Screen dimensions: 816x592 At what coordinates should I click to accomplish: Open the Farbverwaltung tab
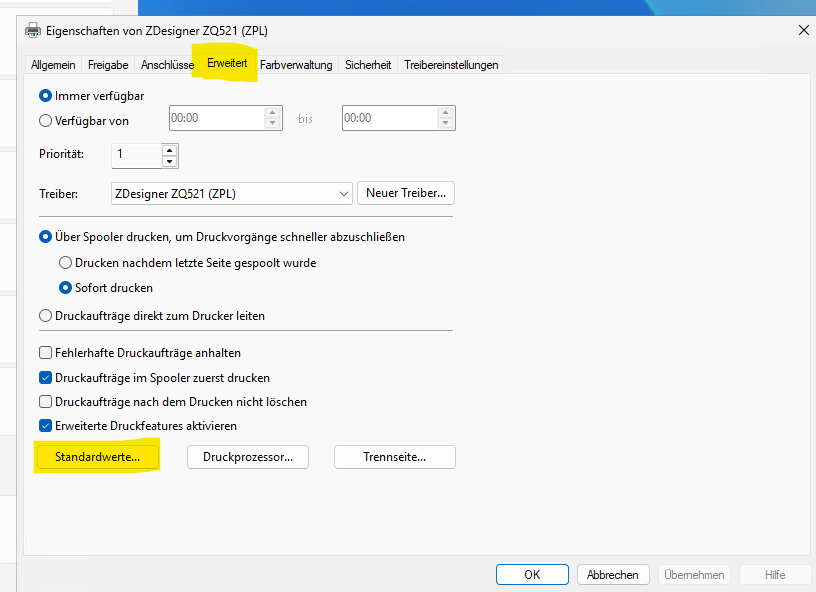(x=296, y=65)
